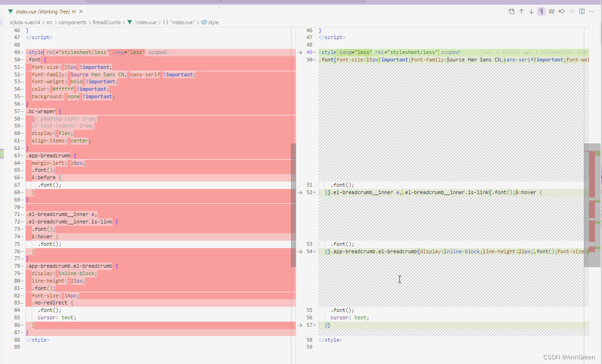Click the map icon in editor toolbar
The width and height of the screenshot is (602, 364).
pos(552,12)
